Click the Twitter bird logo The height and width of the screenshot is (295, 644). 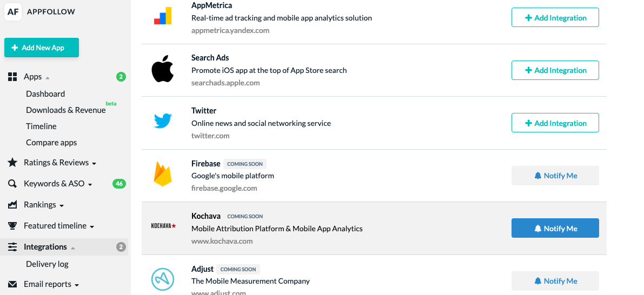click(x=163, y=122)
